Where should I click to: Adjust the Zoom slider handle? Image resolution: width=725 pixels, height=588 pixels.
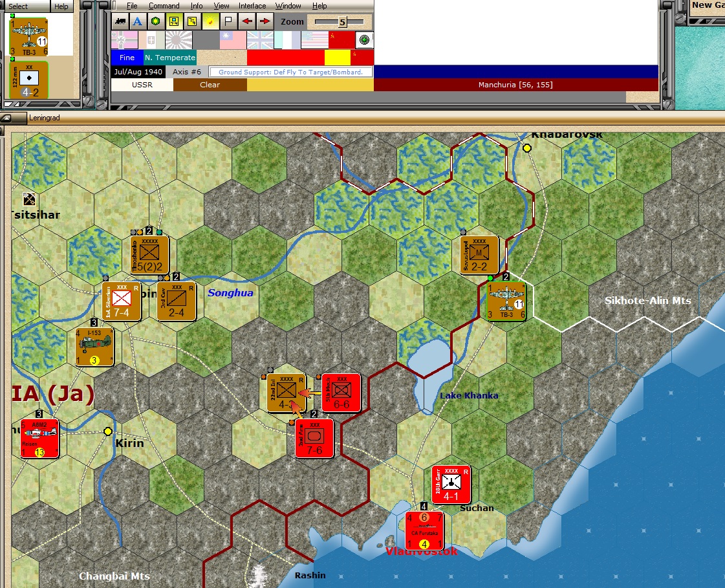coord(342,22)
